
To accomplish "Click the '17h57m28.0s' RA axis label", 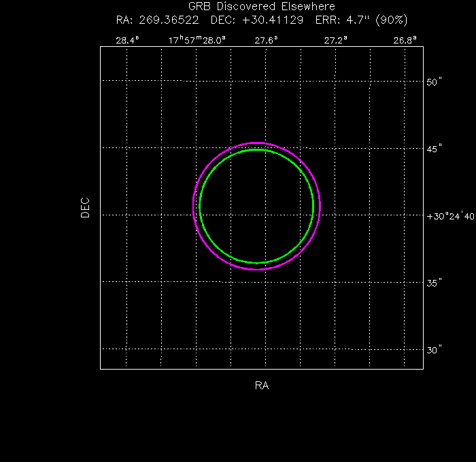I will click(x=197, y=40).
